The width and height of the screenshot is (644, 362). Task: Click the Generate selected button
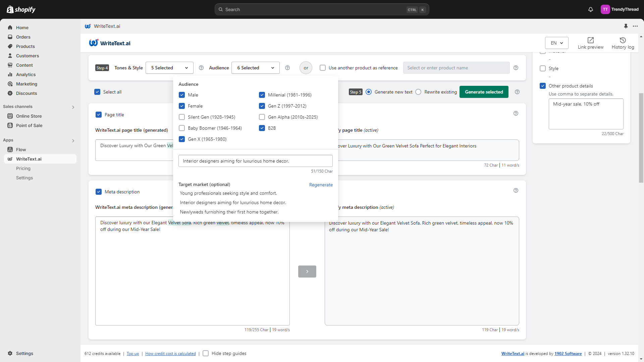click(484, 92)
